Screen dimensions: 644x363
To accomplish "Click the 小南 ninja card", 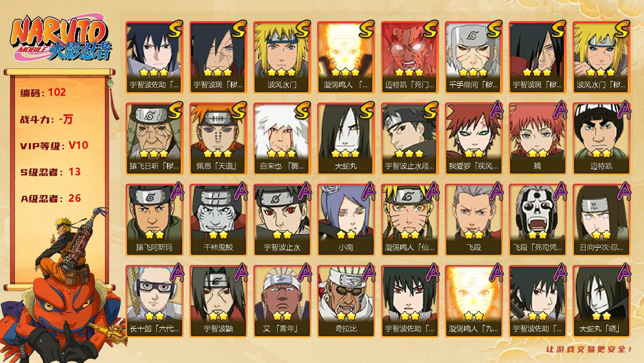I will [x=346, y=220].
